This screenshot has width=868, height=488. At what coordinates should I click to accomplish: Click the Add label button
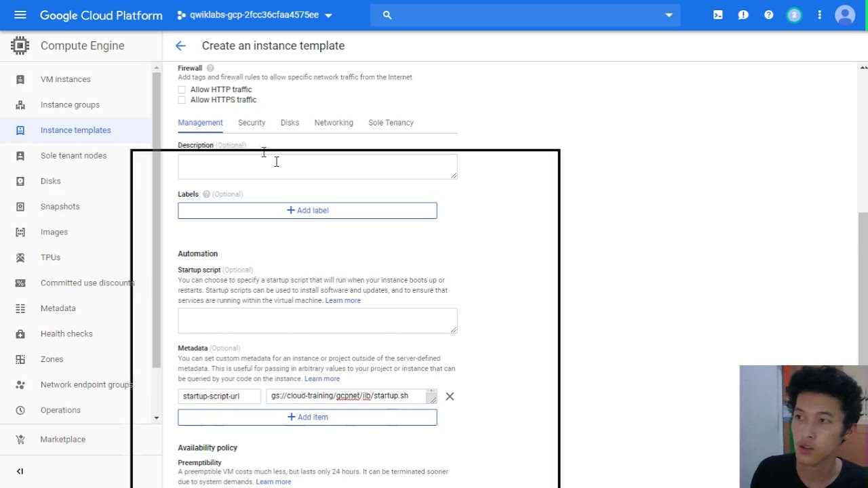tap(307, 210)
